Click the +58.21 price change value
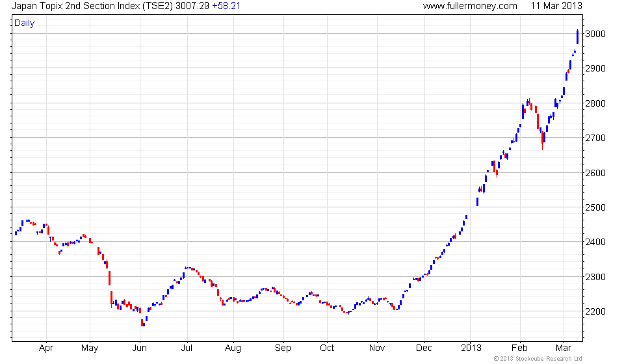The height and width of the screenshot is (364, 637). click(x=226, y=6)
